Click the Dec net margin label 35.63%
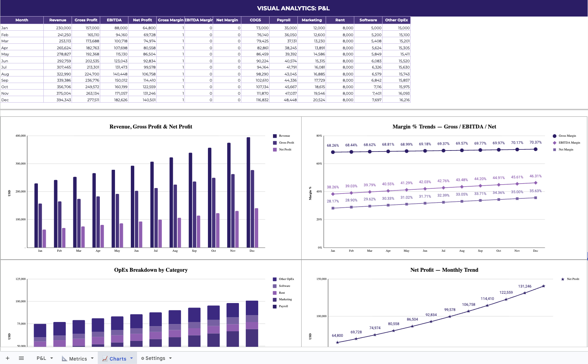Screen dimensions: 588x364 click(x=535, y=191)
